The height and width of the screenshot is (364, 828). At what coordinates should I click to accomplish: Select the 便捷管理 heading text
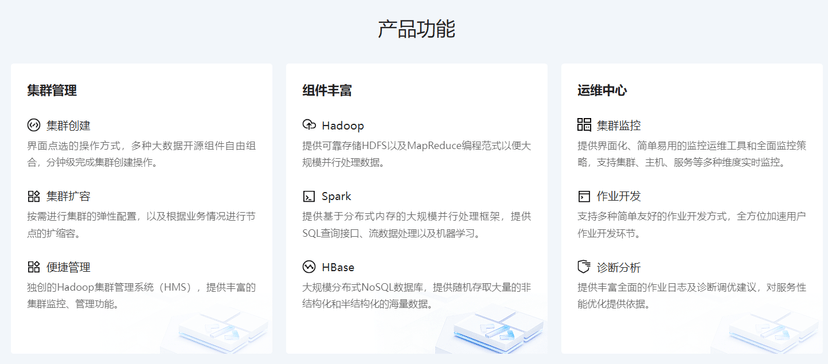coord(68,267)
